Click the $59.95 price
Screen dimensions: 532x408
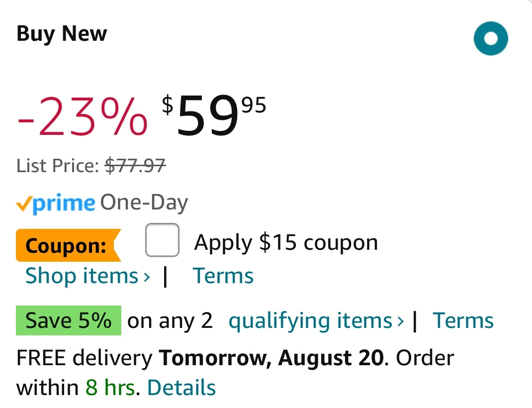click(x=214, y=116)
